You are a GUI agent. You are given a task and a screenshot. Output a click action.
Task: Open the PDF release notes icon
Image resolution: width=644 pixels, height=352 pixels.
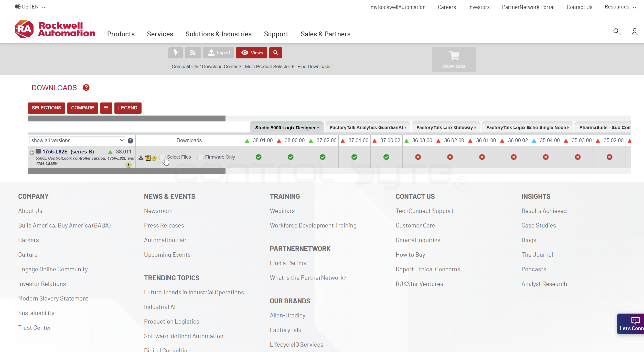tap(148, 157)
